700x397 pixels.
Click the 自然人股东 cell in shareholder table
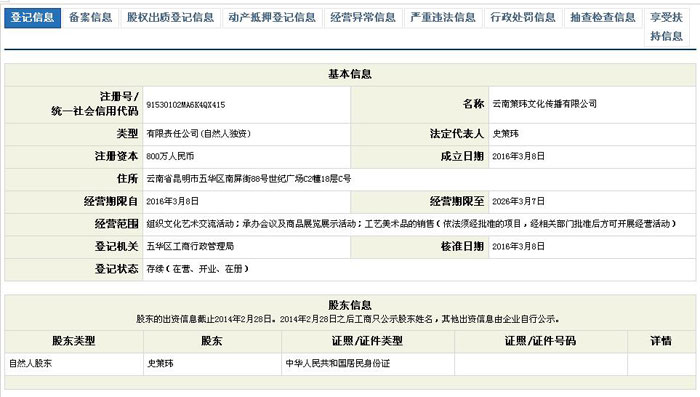click(x=31, y=364)
